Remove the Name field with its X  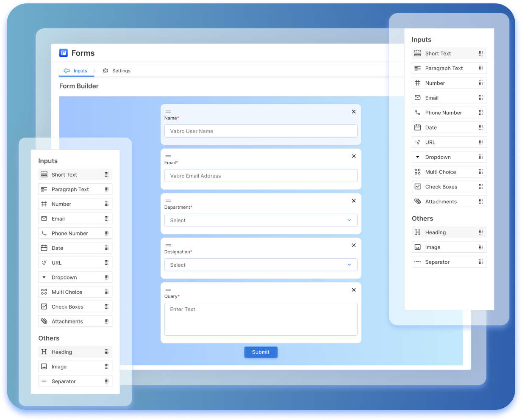click(354, 112)
